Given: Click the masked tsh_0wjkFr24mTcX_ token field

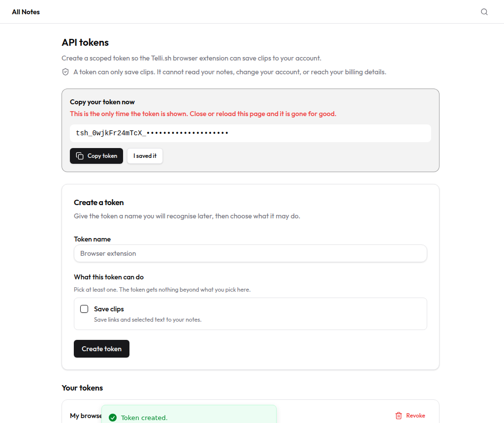Looking at the screenshot, I should point(251,133).
